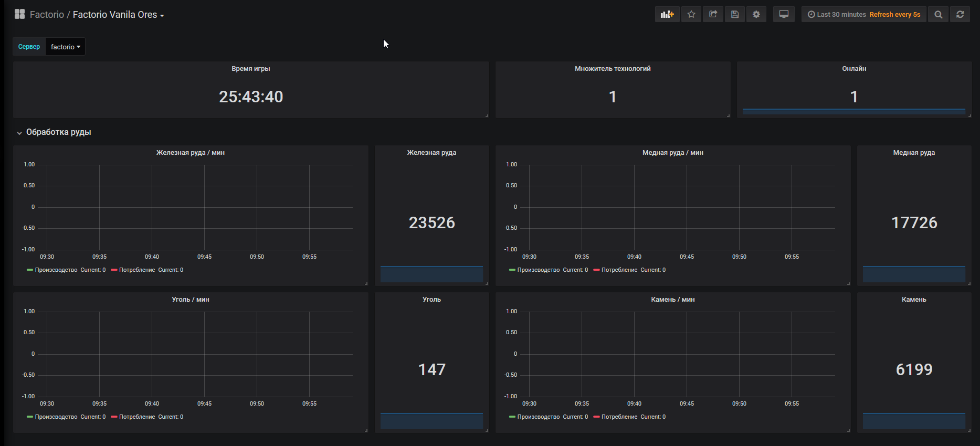Open Factorio Vanila Ores dashboard picker
This screenshot has width=980, height=446.
(x=118, y=15)
